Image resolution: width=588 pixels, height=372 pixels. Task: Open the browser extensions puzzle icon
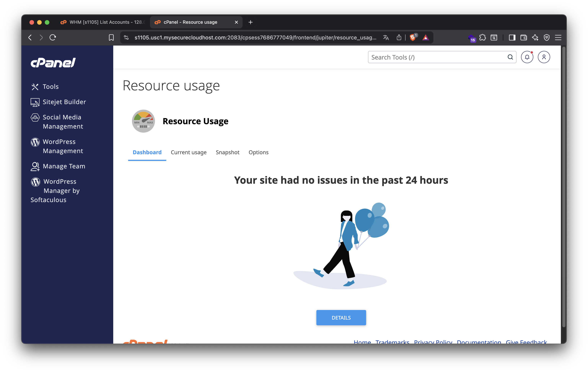pos(483,38)
